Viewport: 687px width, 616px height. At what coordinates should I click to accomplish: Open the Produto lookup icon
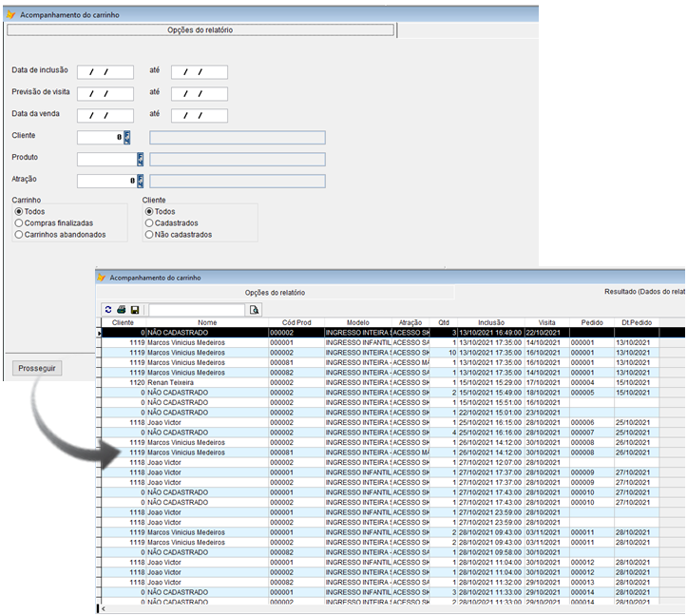coord(140,159)
